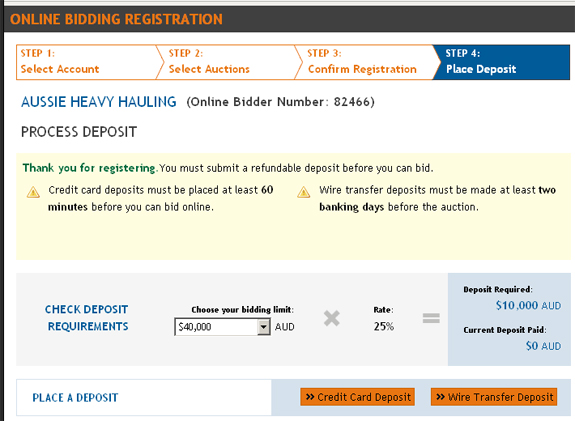Click the wire transfer warning triangle icon
This screenshot has height=421, width=575.
click(304, 192)
